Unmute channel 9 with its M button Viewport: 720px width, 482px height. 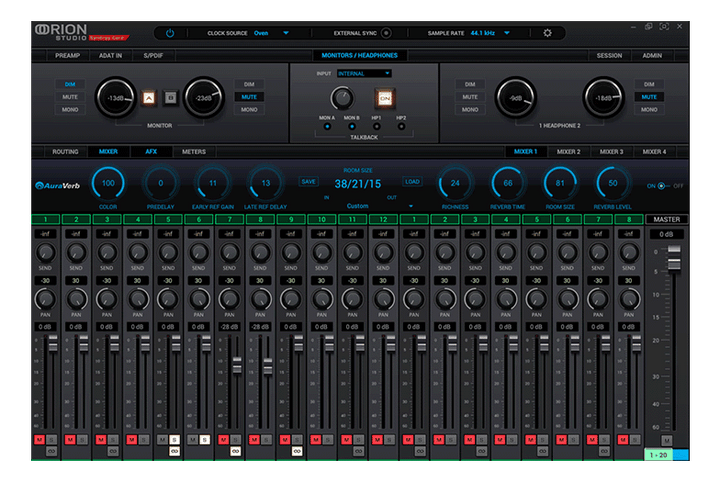point(285,440)
